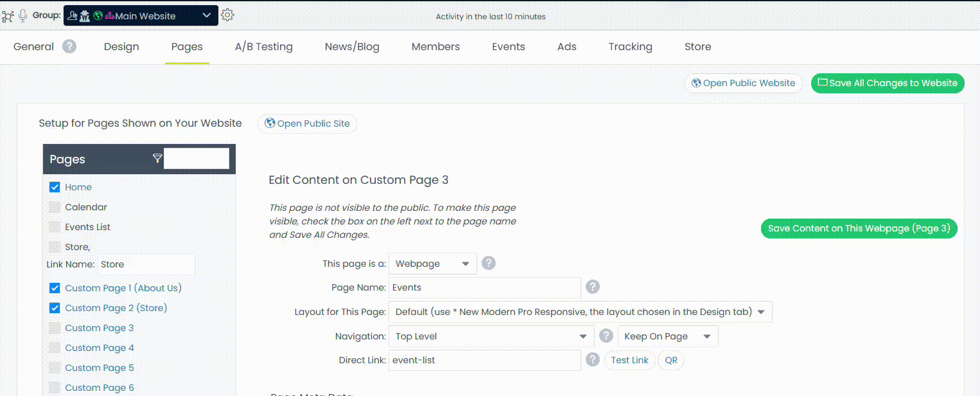This screenshot has width=980, height=396.
Task: Click help icon beside Direct Link field
Action: (593, 360)
